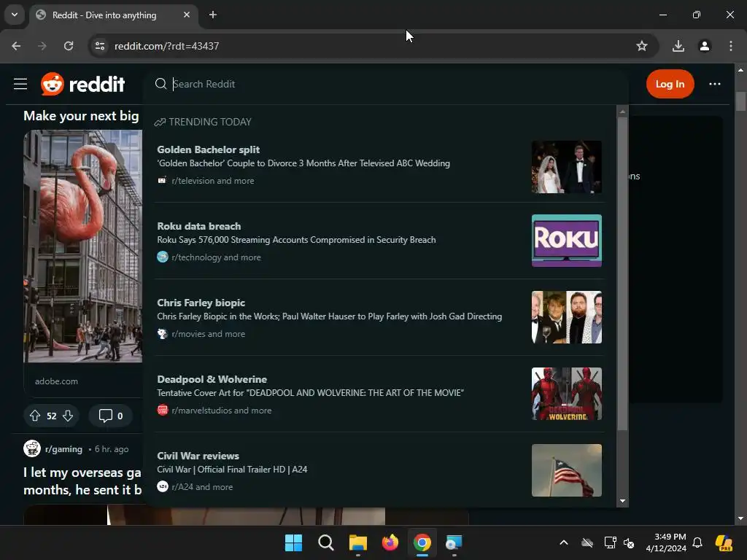
Task: Click the search magnifier icon in Reddit
Action: pos(160,84)
